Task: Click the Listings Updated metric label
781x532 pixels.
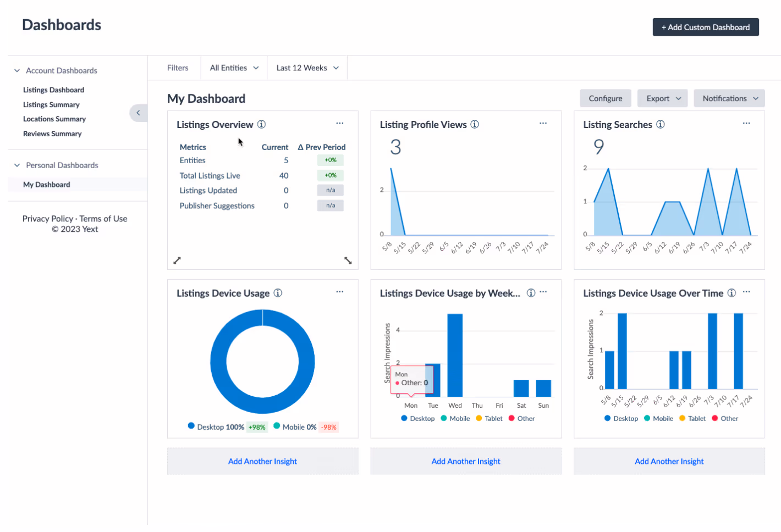Action: click(208, 190)
